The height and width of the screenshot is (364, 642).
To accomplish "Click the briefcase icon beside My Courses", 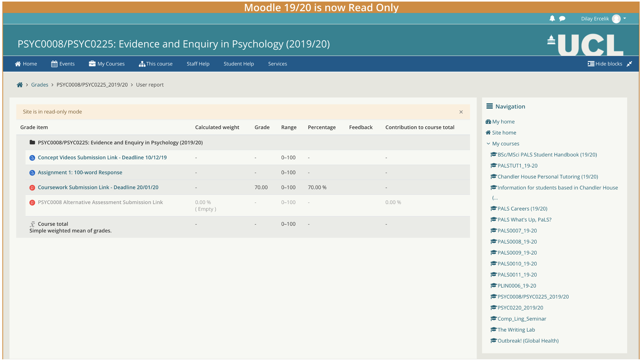I will pos(92,64).
